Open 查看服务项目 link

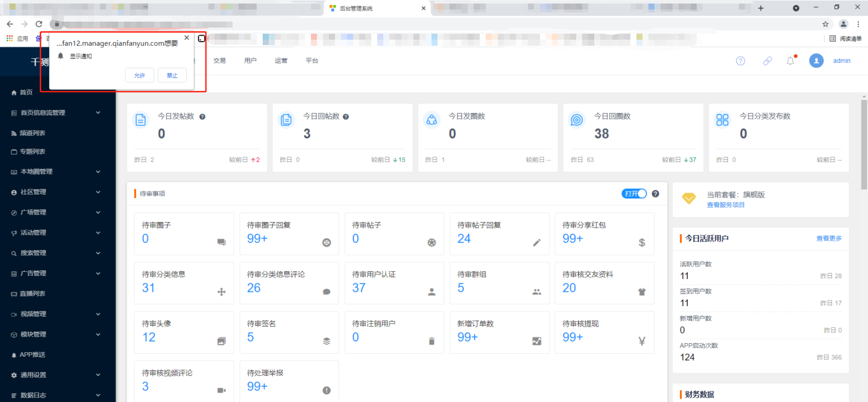726,205
